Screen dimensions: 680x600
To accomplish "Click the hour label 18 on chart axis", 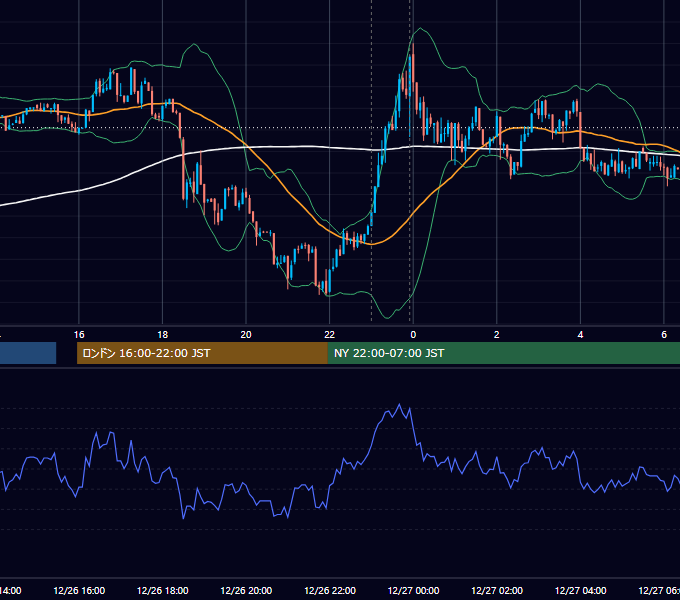I will 163,334.
